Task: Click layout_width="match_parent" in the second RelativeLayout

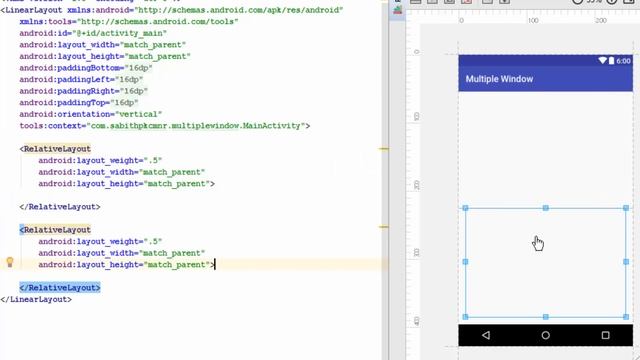Action: tap(122, 253)
